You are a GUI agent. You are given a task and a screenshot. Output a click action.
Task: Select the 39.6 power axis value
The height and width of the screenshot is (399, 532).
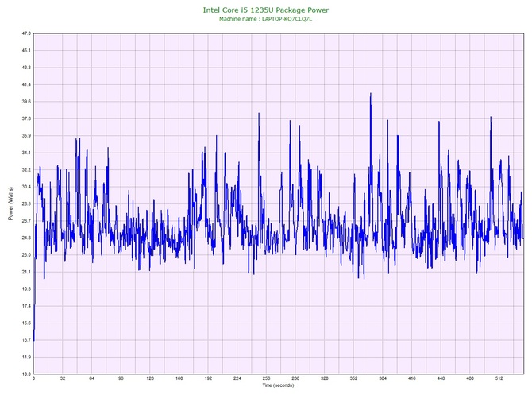point(26,102)
